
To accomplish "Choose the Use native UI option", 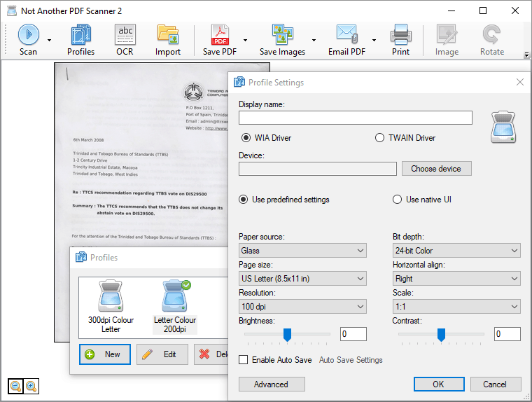I will [x=398, y=200].
